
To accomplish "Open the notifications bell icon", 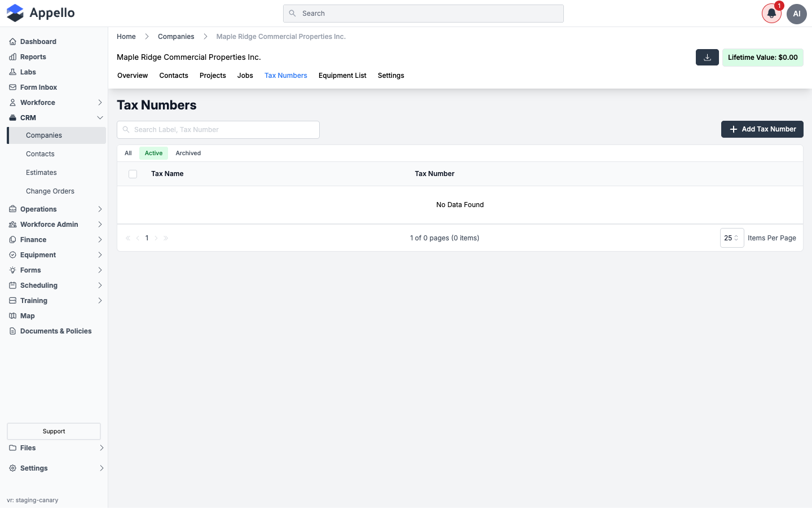I will pyautogui.click(x=771, y=14).
